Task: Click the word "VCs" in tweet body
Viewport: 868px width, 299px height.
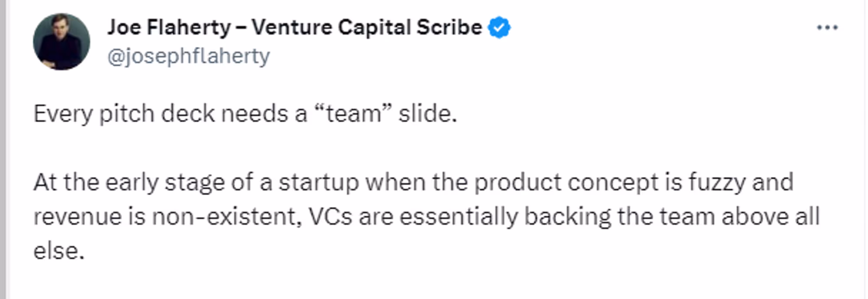Action: 330,216
